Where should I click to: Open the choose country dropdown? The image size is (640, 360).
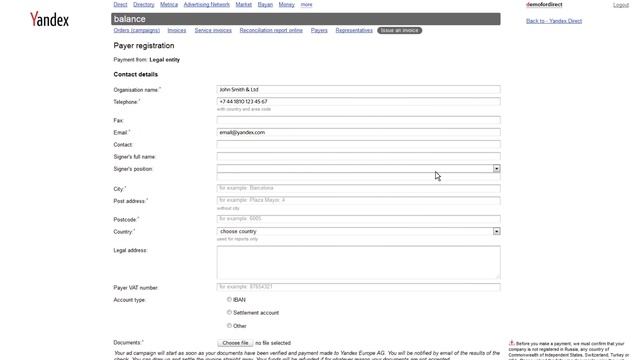pyautogui.click(x=358, y=231)
